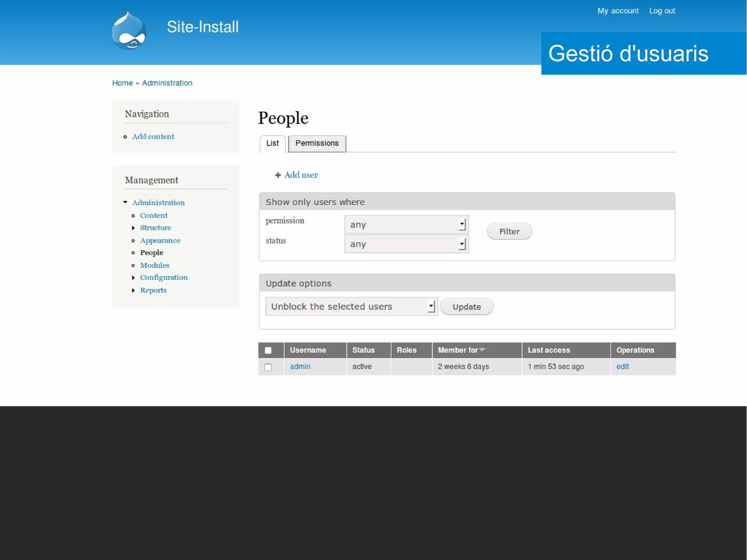Click the Management block heading
The height and width of the screenshot is (560, 747).
[x=151, y=180]
